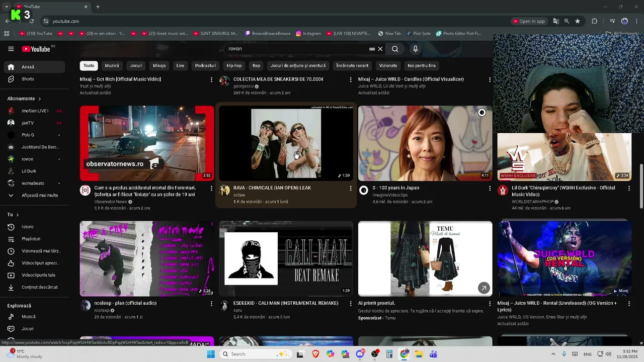This screenshot has width=644, height=362.
Task: Open File Explorer from the taskbar
Action: tap(419, 354)
